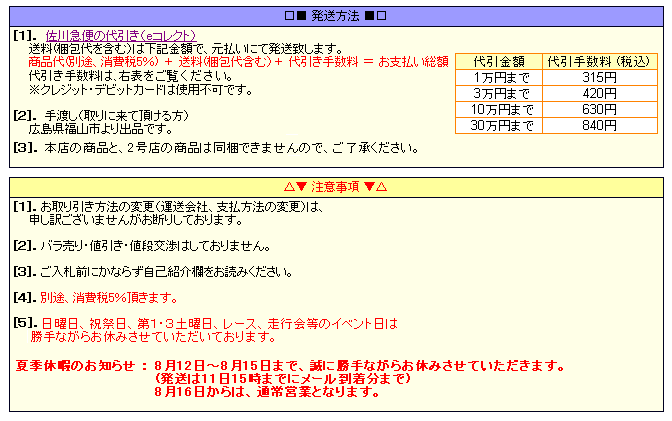Screen dimensions: 672x421
Task: Click the line 勝手ながらお休みさせていただいております。
Action: 153,337
